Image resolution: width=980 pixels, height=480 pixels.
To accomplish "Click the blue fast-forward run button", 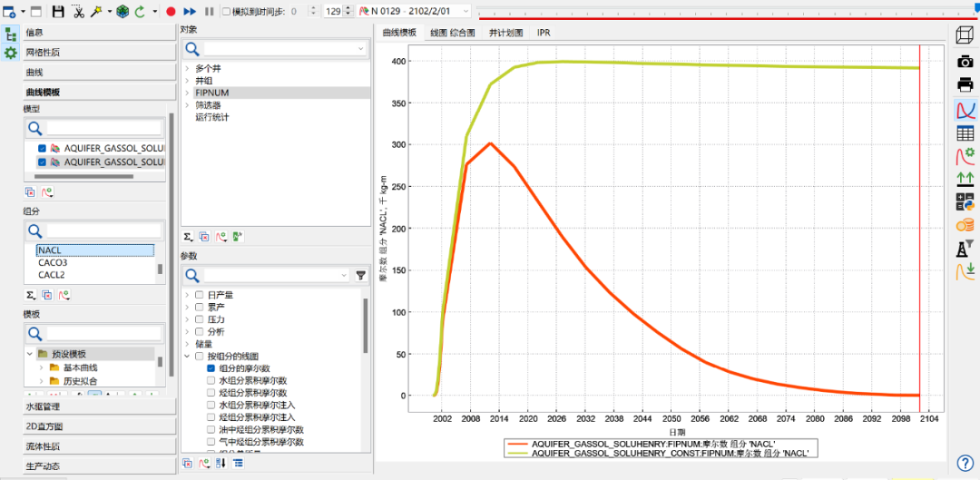I will pos(190,11).
